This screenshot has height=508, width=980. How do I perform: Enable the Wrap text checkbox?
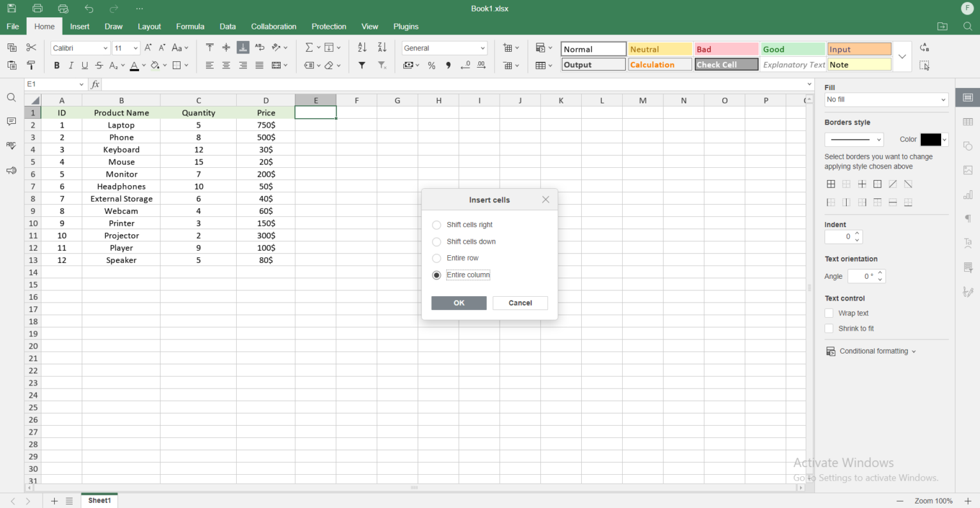tap(829, 313)
